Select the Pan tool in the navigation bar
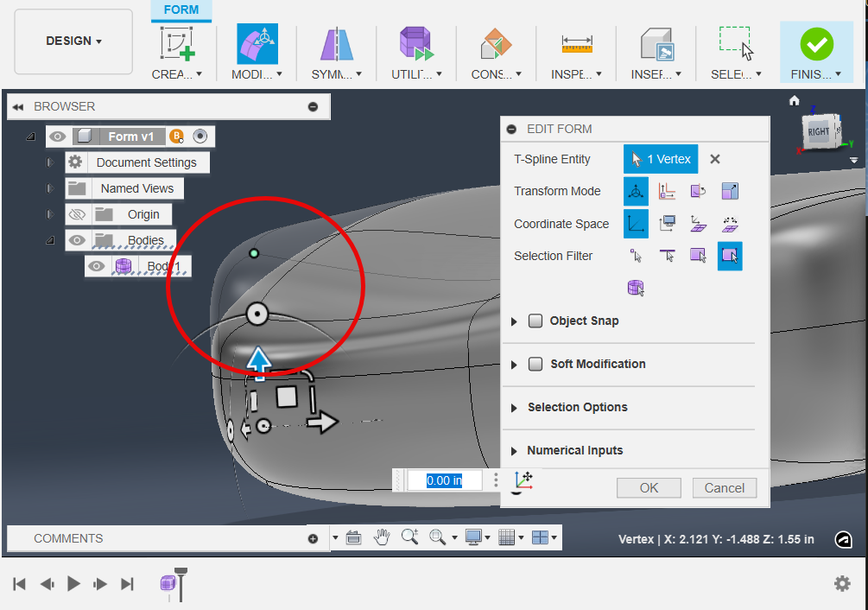The image size is (868, 610). 381,537
